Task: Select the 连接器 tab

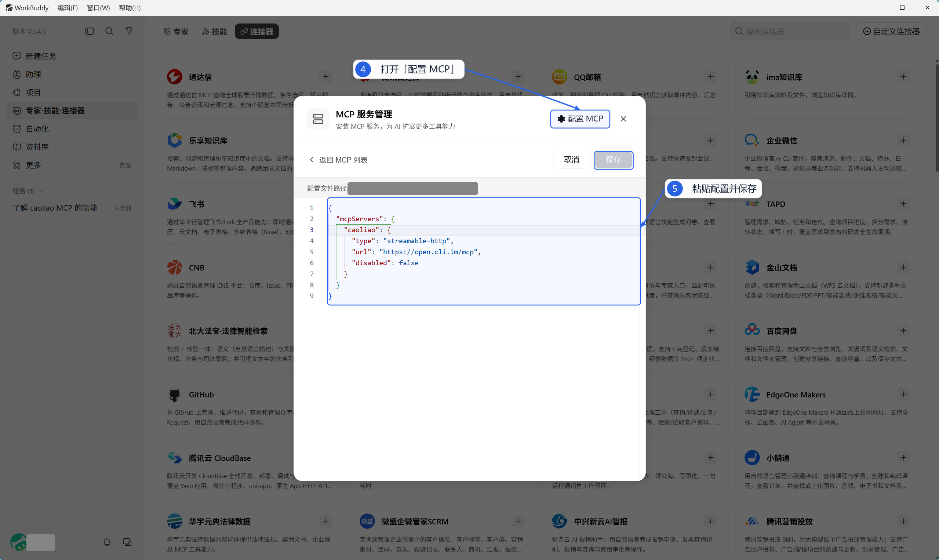Action: 257,31
